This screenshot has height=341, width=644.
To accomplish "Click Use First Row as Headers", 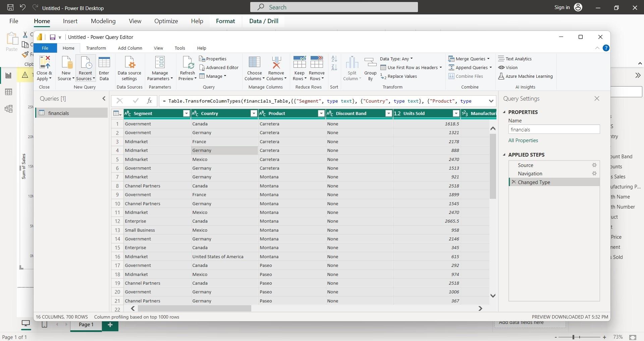I will [411, 67].
